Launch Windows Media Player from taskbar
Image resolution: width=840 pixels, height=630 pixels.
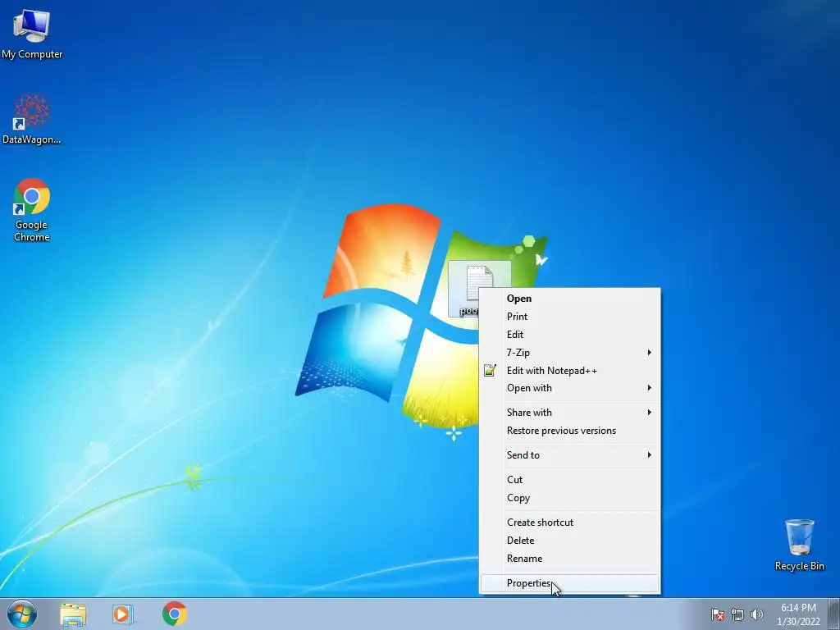click(x=123, y=614)
